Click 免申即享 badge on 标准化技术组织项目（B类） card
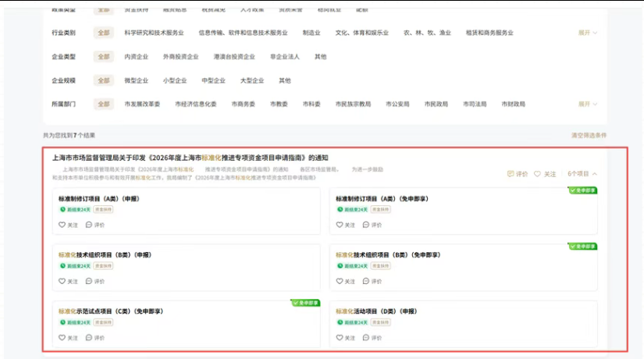644x359 pixels. click(582, 247)
